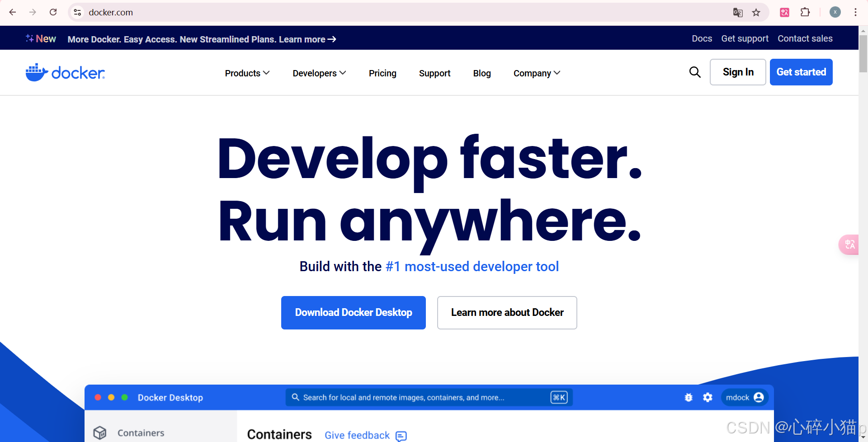Expand the Company dropdown
The image size is (868, 442).
click(536, 73)
